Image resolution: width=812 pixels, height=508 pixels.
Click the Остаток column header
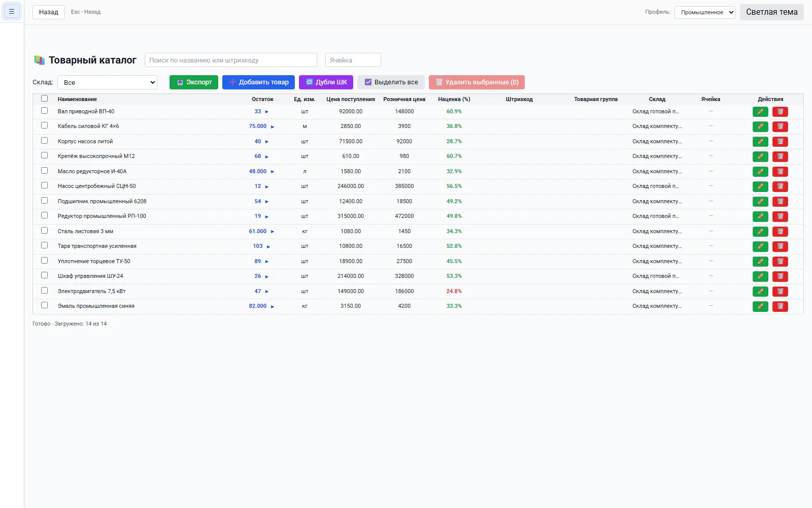click(x=262, y=100)
